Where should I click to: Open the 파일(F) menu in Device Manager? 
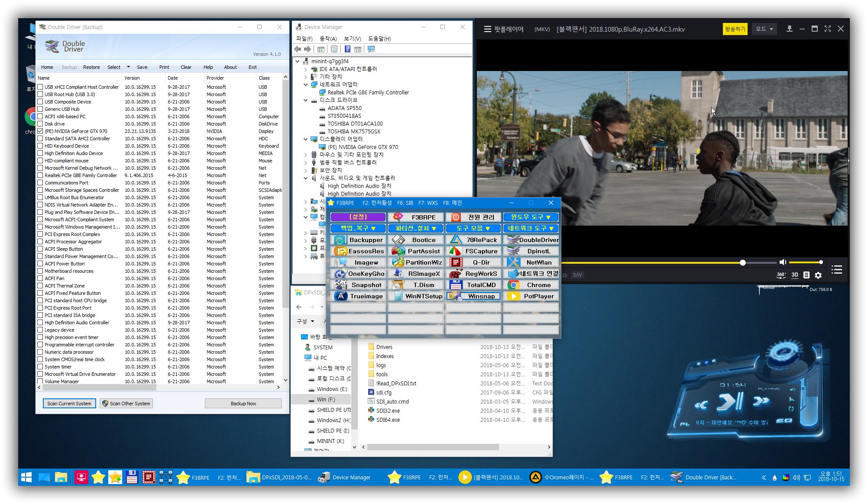(x=304, y=39)
